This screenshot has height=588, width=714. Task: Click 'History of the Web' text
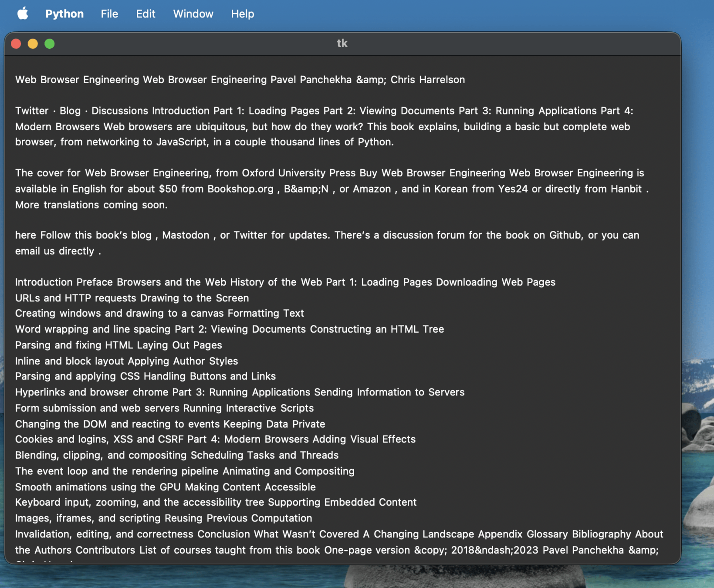click(276, 282)
